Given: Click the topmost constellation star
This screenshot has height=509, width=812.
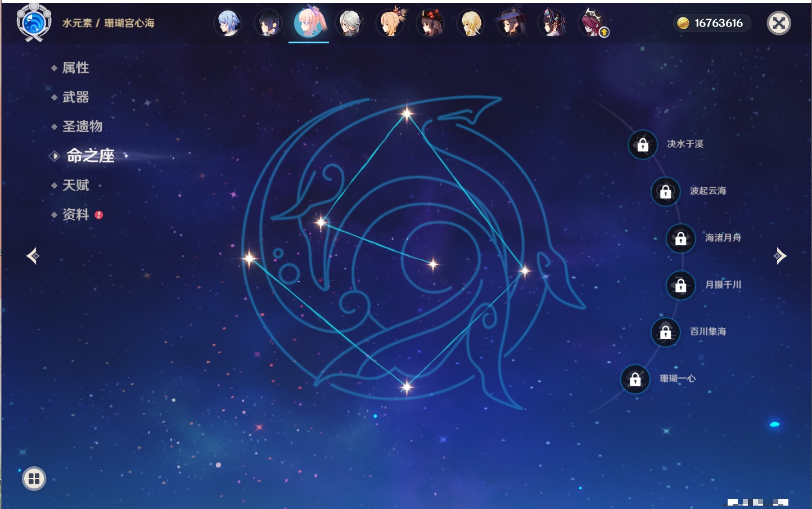Looking at the screenshot, I should coord(407,114).
